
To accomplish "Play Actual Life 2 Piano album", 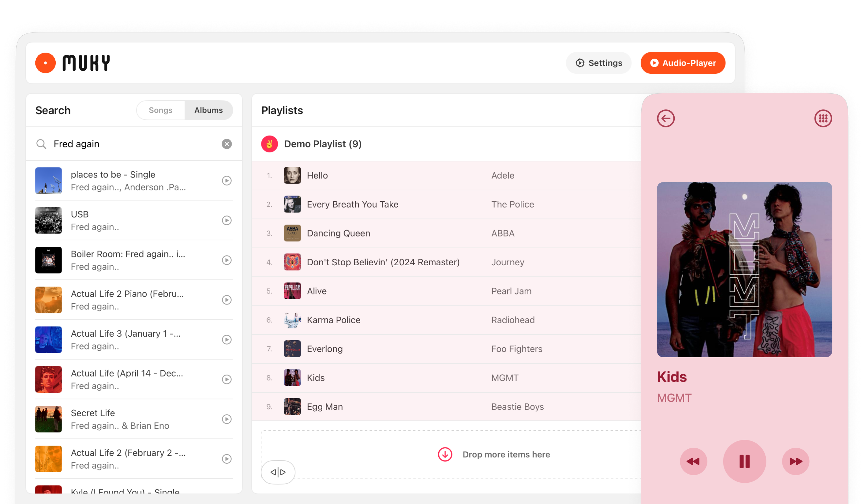I will (227, 300).
